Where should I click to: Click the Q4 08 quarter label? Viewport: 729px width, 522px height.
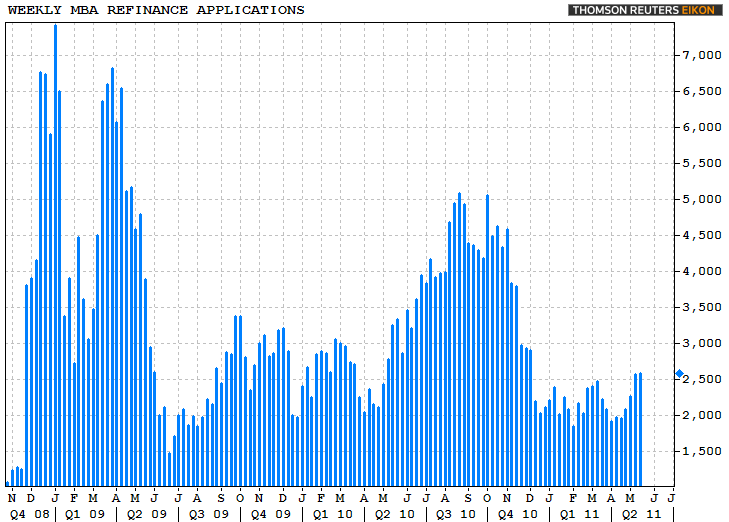tap(25, 514)
